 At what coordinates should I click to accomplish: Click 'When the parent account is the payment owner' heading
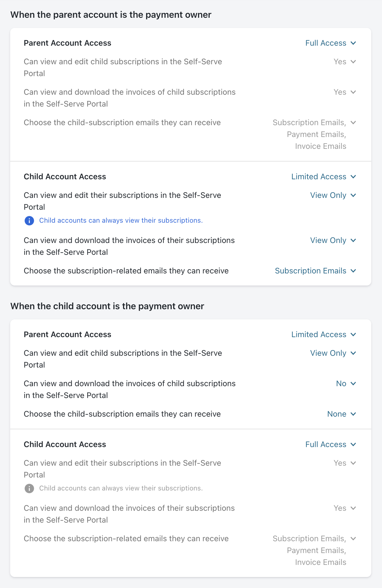click(x=111, y=15)
